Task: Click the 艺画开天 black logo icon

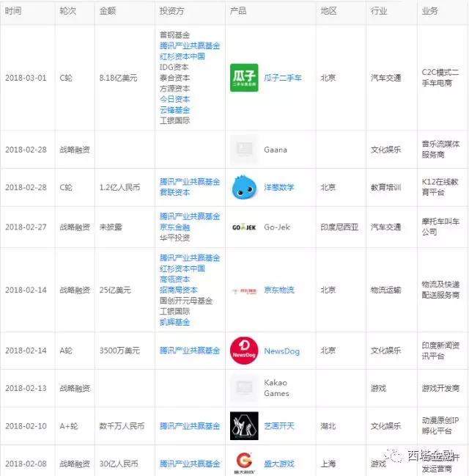Action: [244, 426]
